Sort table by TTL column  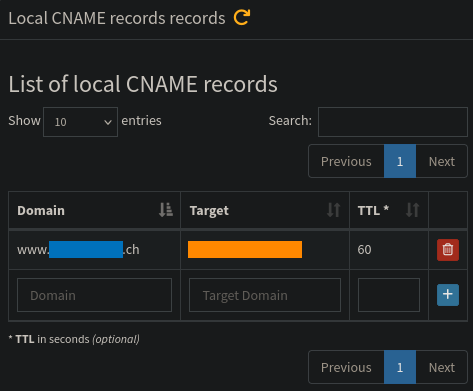[x=389, y=210]
